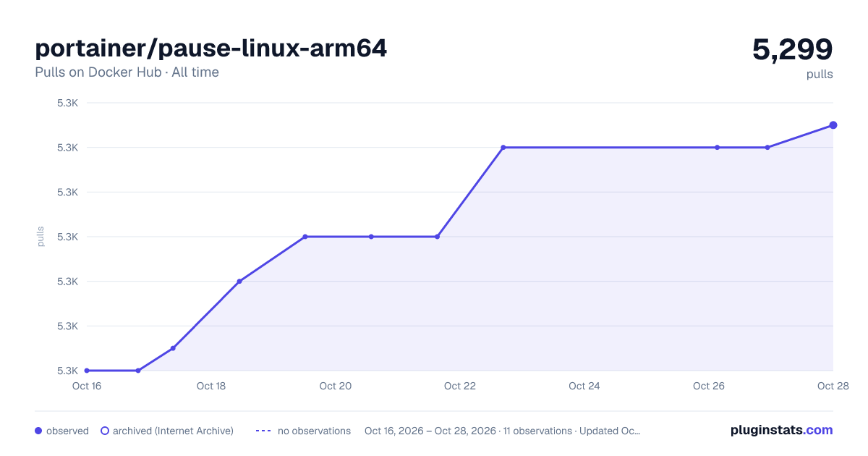Click the 5,299 total pulls figure
Viewport: 868px width, 456px height.
point(793,49)
